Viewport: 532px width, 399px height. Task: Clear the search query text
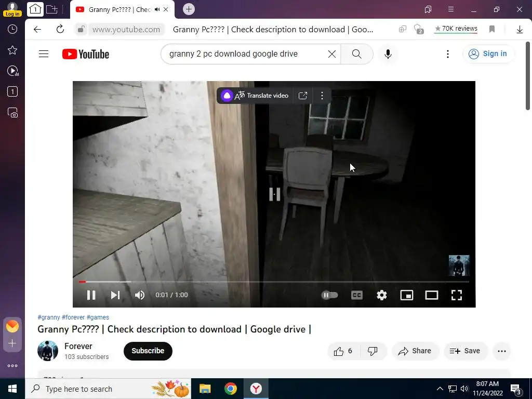(x=332, y=54)
